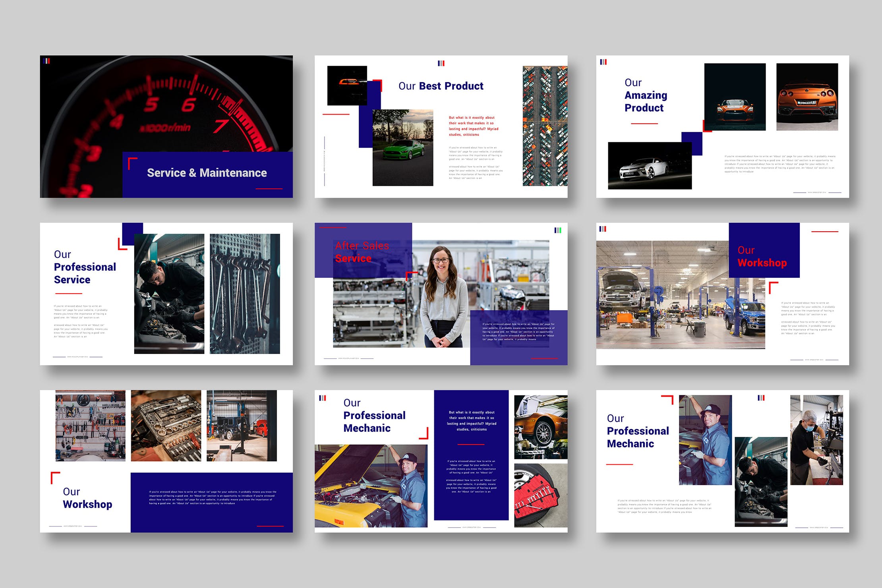Click the logo icon beside the Our Professional Mechanic heading
Screen dimensions: 882x588
point(323,398)
